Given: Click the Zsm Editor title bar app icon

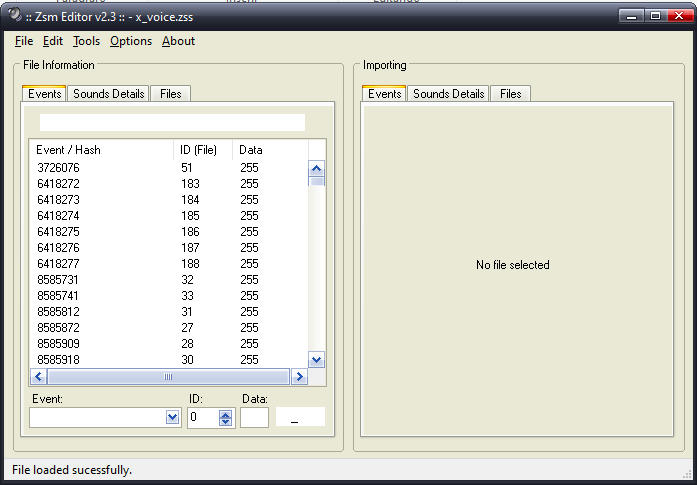Looking at the screenshot, I should [x=15, y=15].
